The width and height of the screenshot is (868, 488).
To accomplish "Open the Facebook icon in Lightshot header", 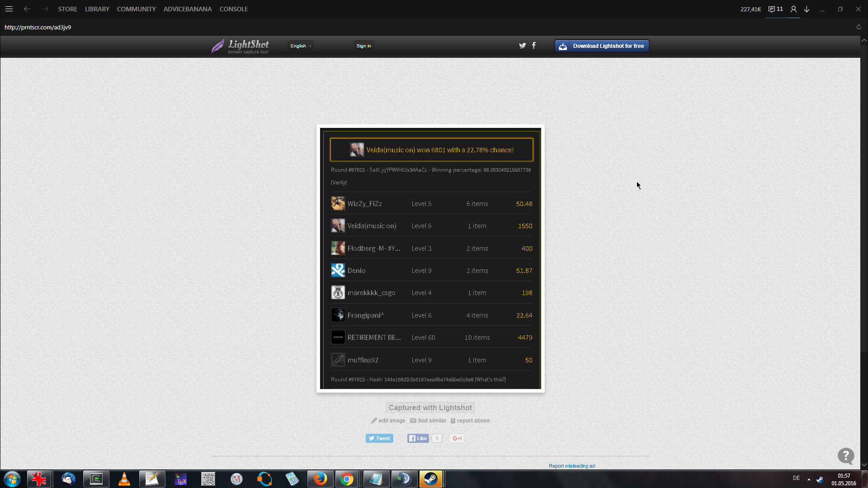I will 534,46.
